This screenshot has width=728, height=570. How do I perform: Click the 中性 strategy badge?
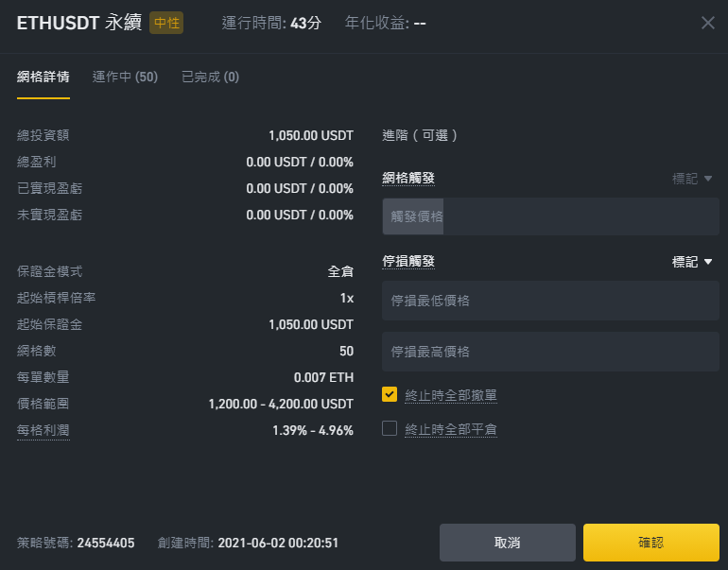[166, 23]
